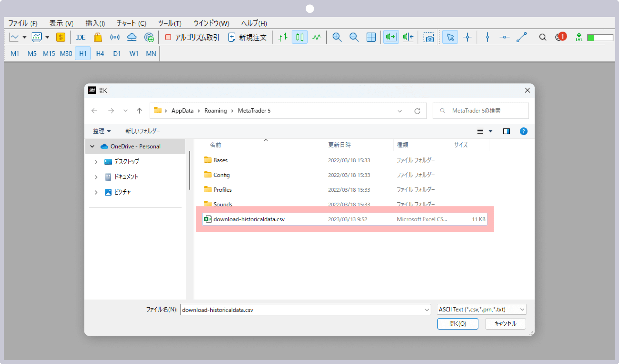Click the Open button to load file

458,323
